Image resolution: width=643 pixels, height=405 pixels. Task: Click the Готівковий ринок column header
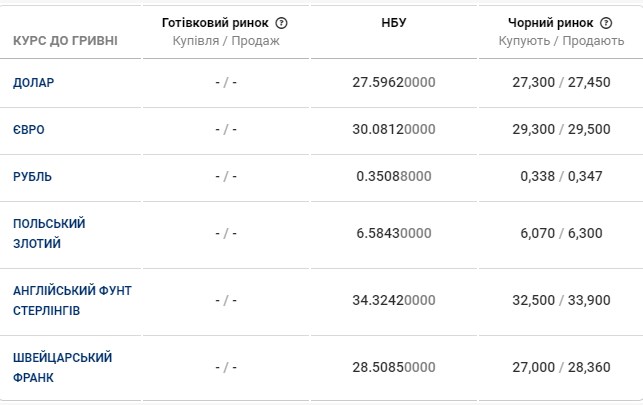[x=214, y=23]
